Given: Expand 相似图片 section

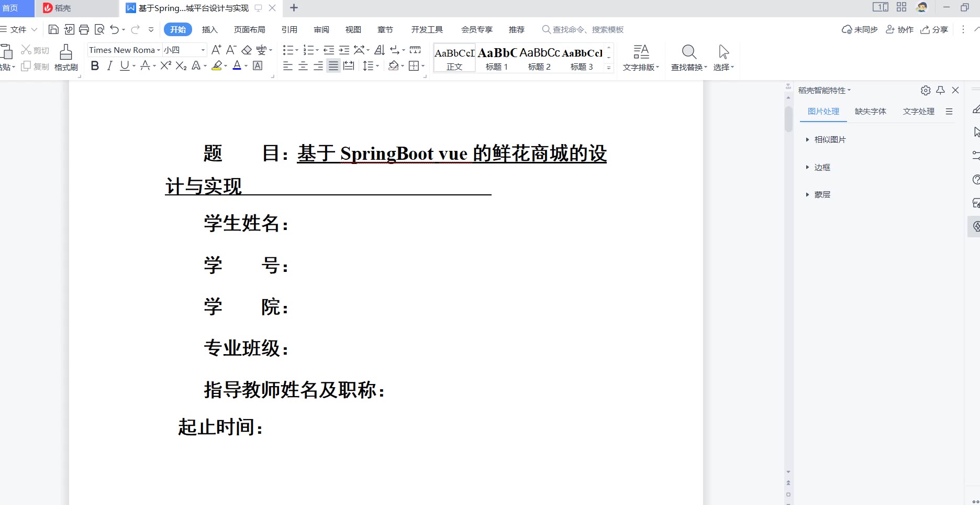Looking at the screenshot, I should click(826, 139).
